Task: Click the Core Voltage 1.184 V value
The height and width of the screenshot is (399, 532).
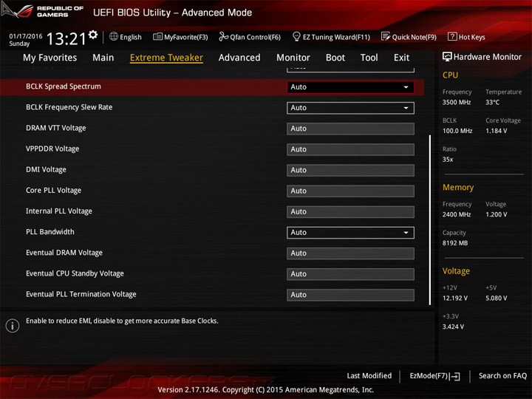Action: click(496, 131)
